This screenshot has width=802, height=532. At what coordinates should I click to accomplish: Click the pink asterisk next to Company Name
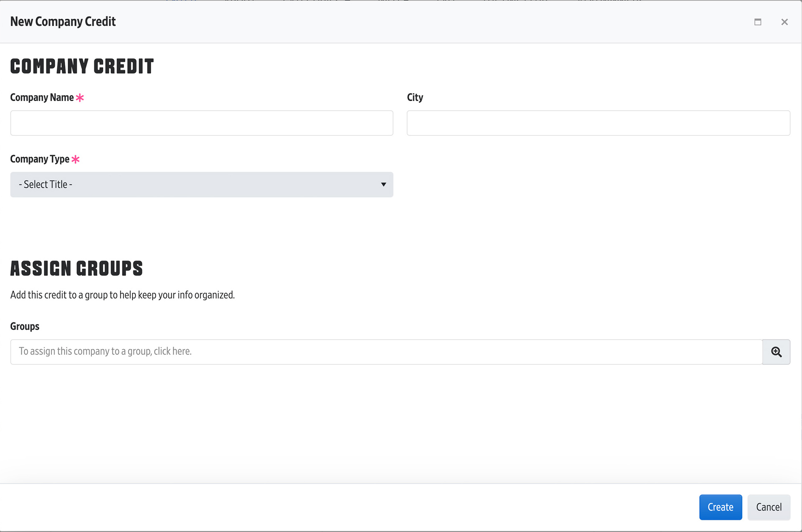click(x=80, y=98)
